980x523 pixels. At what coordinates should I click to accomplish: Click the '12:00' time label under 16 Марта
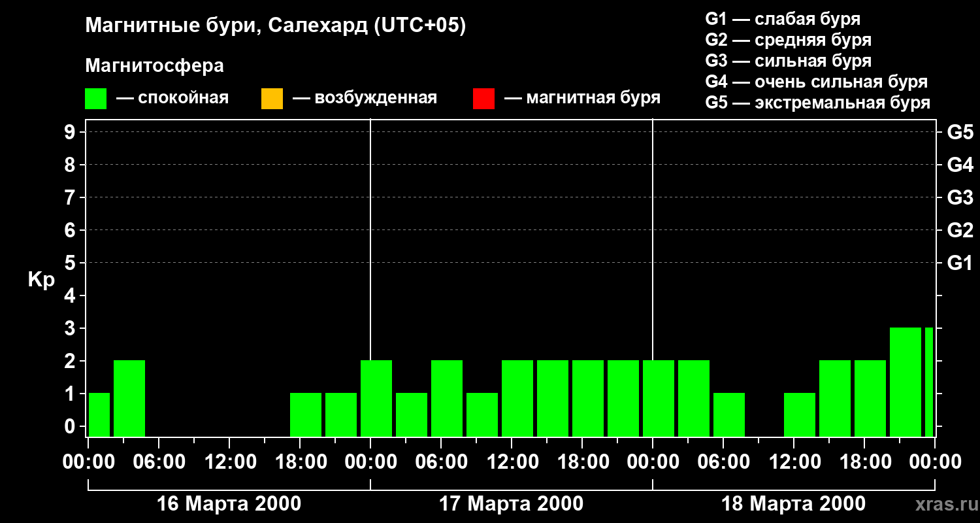(229, 462)
